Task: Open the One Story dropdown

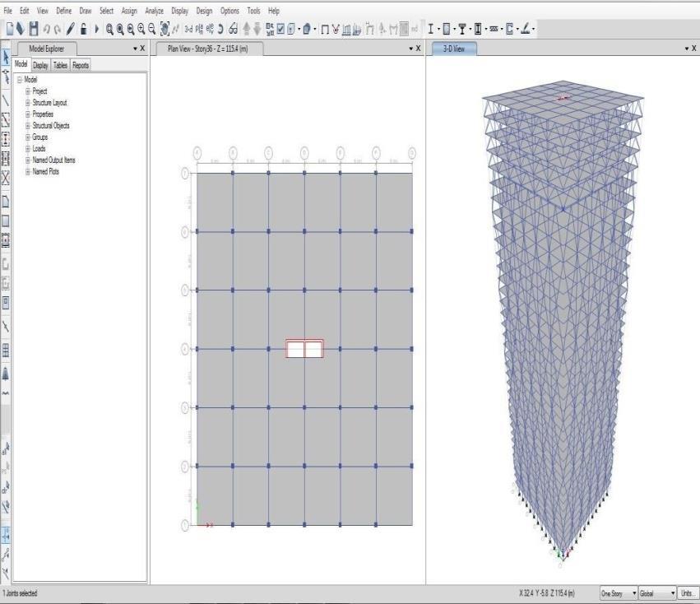Action: click(x=619, y=593)
